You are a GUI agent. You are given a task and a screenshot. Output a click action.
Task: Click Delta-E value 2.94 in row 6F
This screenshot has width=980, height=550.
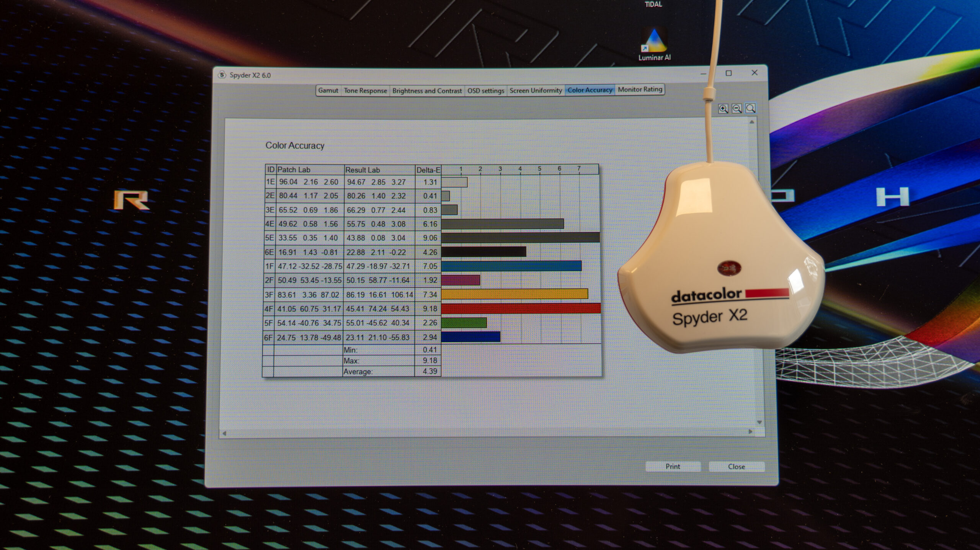coord(430,337)
